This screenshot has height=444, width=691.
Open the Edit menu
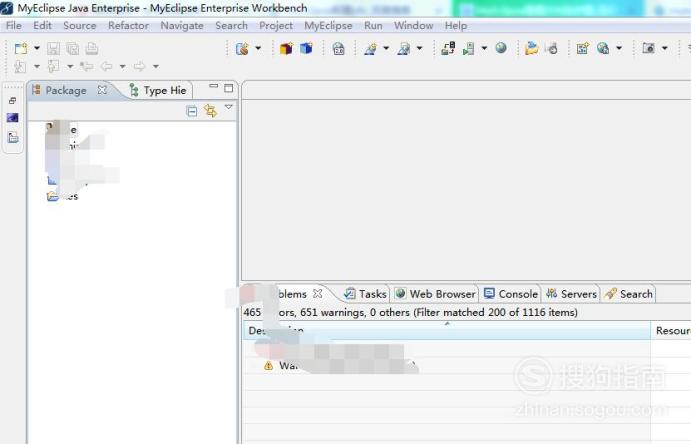pos(42,26)
